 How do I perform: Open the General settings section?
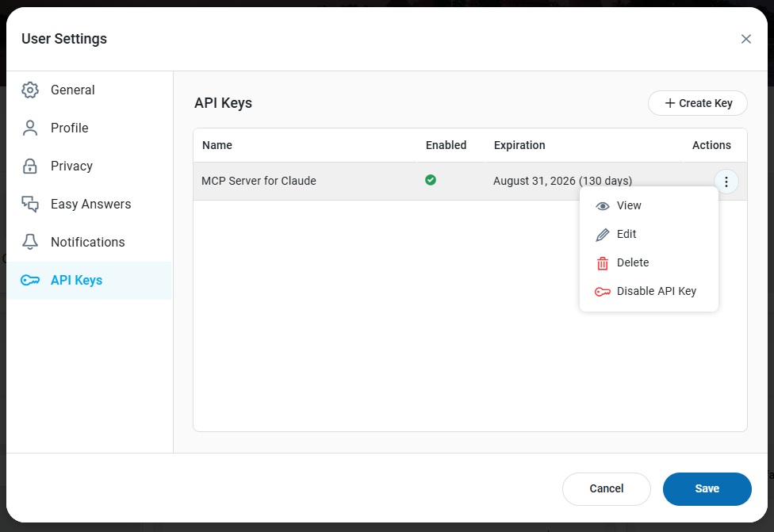point(89,90)
